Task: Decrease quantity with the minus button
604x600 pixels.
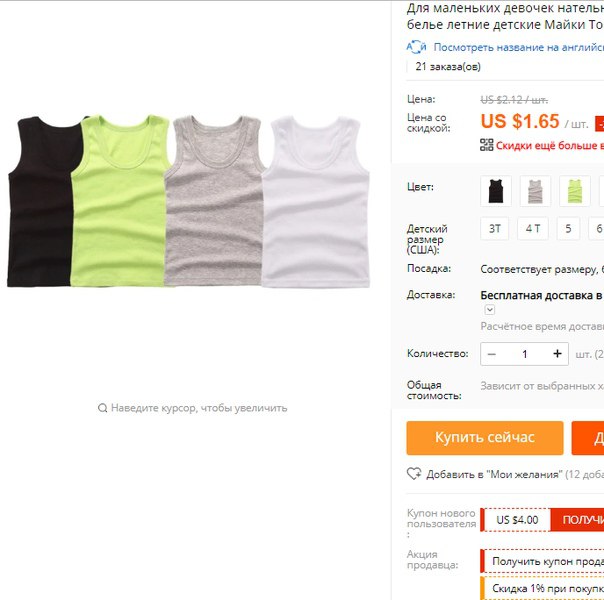Action: 492,354
